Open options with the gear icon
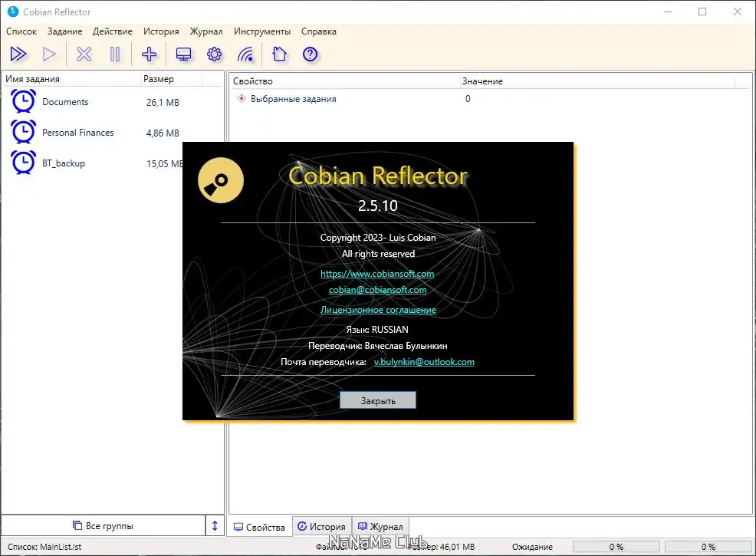756x556 pixels. click(x=215, y=54)
